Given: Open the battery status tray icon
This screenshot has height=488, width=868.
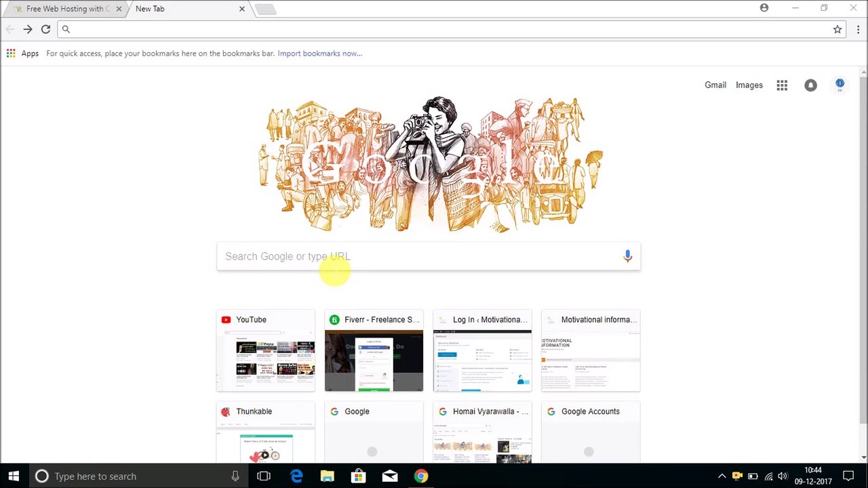Looking at the screenshot, I should pyautogui.click(x=753, y=476).
